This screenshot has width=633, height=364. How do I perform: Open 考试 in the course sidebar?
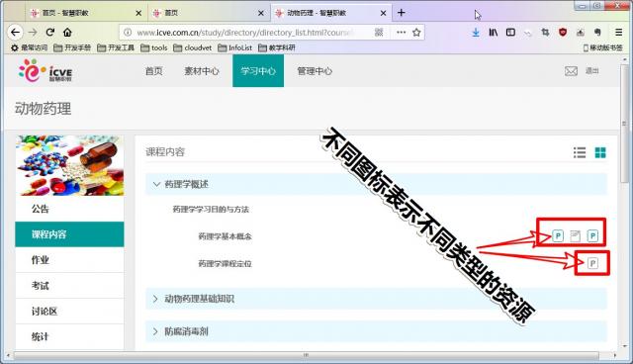click(69, 286)
